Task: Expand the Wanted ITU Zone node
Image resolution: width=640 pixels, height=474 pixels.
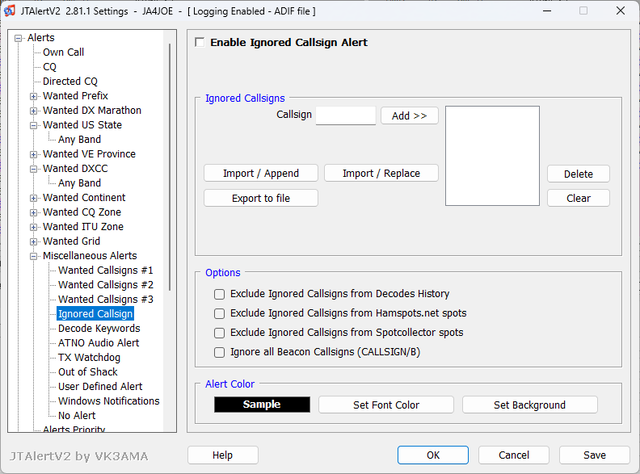Action: 33,227
